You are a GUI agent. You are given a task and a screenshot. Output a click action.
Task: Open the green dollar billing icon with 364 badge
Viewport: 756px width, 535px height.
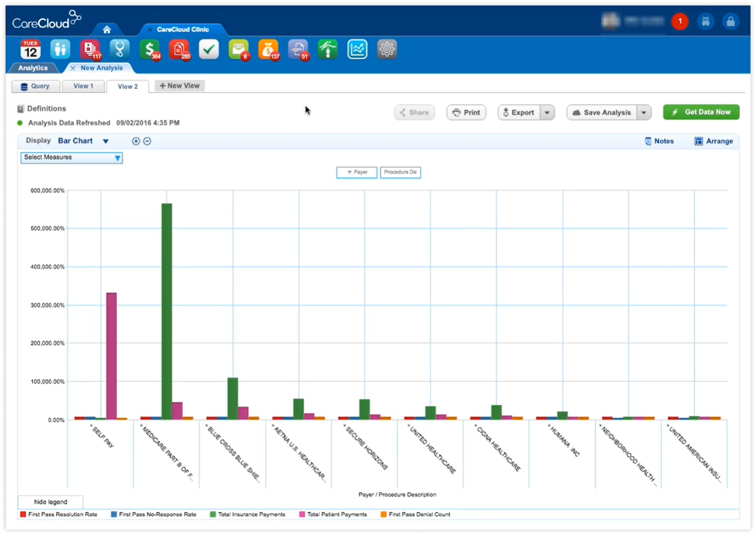point(149,49)
